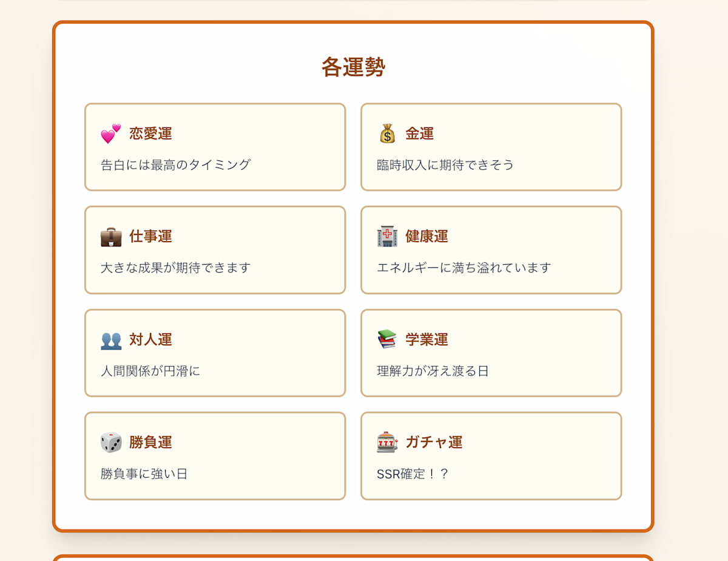
Task: Click the text 臨時収入に期待できそう
Action: point(445,164)
